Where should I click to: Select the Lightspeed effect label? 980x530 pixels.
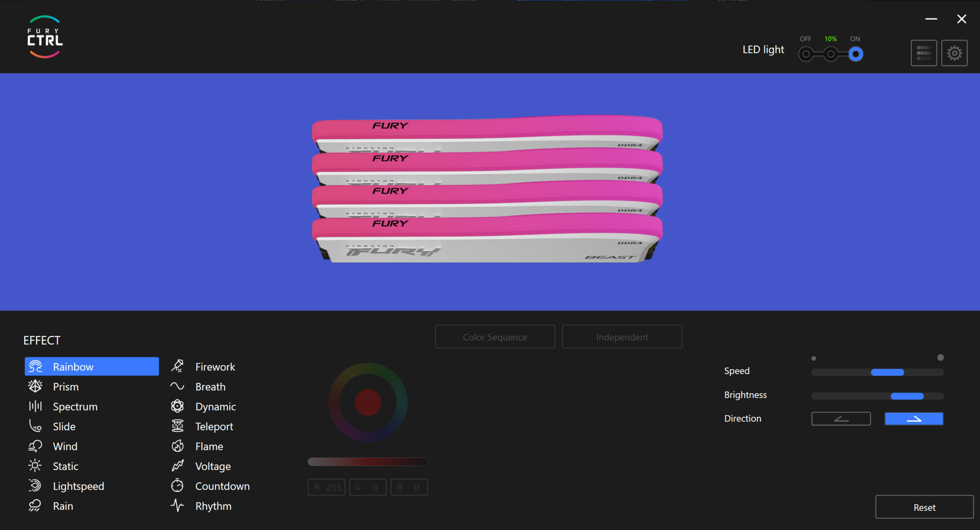pos(78,486)
